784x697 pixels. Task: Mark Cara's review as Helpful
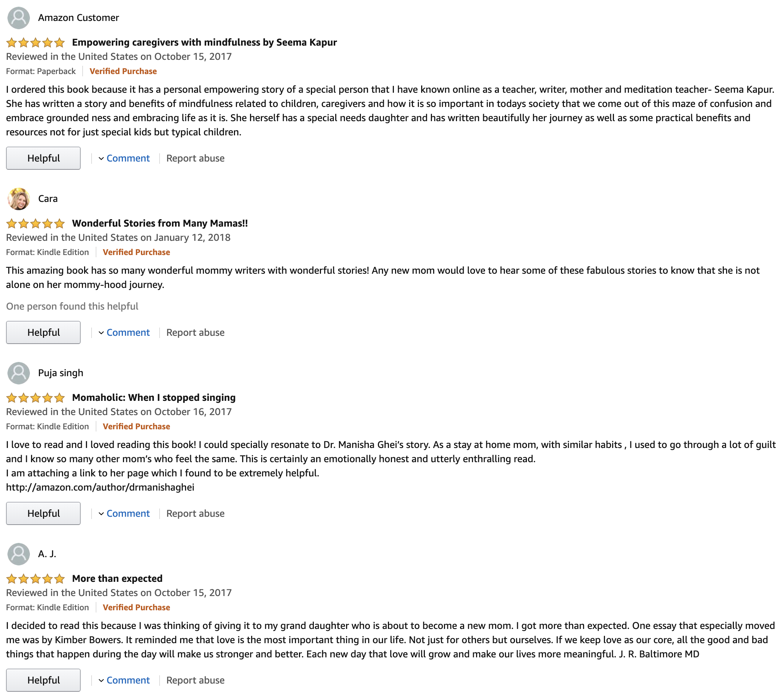43,332
